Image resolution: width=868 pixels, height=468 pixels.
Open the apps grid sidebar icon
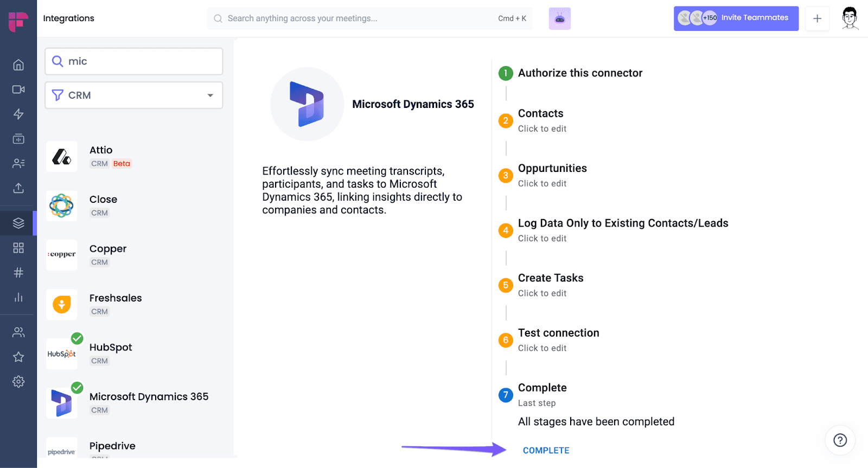click(18, 248)
